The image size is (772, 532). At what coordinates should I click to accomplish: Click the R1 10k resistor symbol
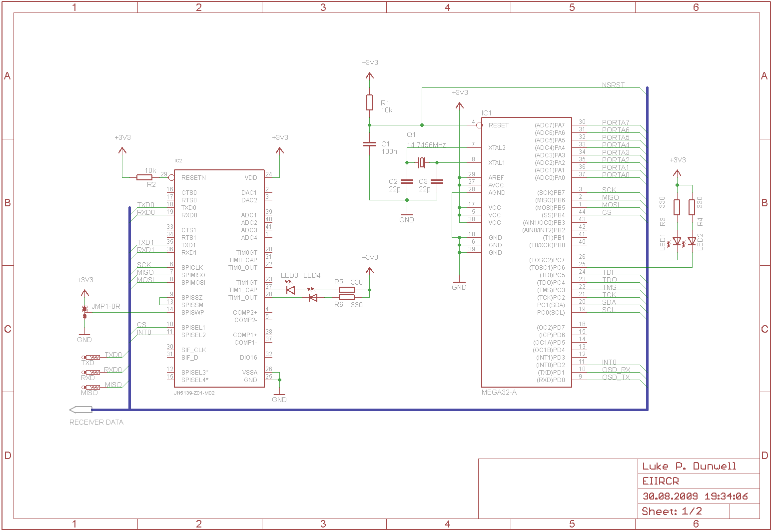(x=369, y=102)
